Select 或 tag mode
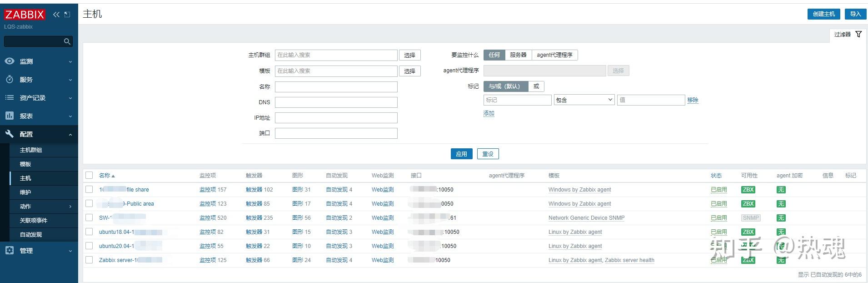The image size is (868, 283). (536, 86)
